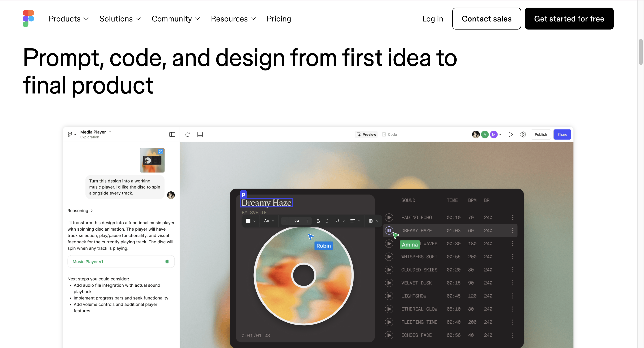Toggle the sidebar panel layout icon
644x348 pixels.
[x=172, y=135]
